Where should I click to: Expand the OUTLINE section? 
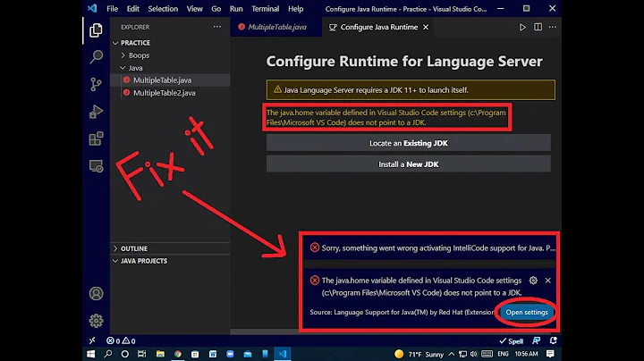[x=115, y=248]
